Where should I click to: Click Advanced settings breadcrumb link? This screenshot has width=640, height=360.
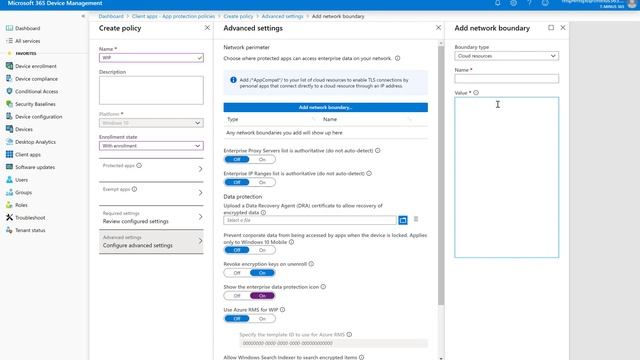pos(282,16)
